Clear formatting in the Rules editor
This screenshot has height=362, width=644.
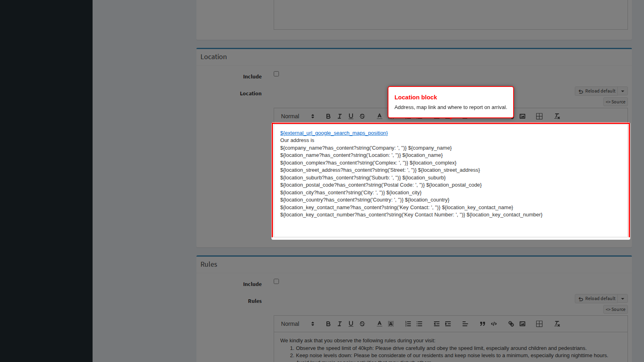557,324
